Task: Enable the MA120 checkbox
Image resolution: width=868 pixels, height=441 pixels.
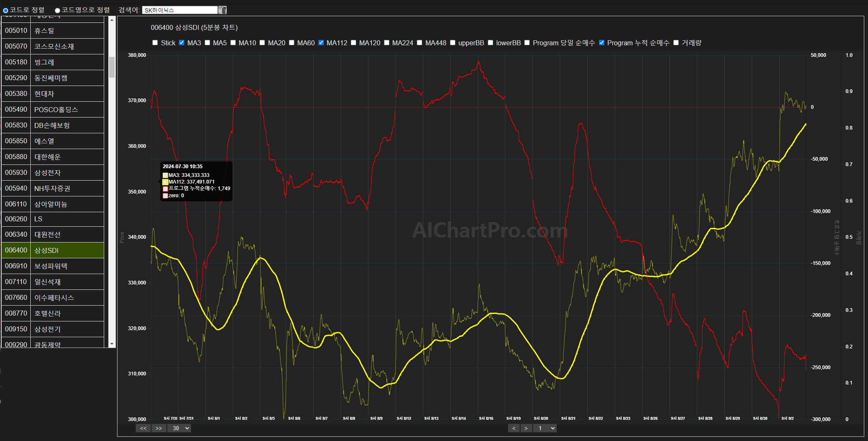Action: 353,43
